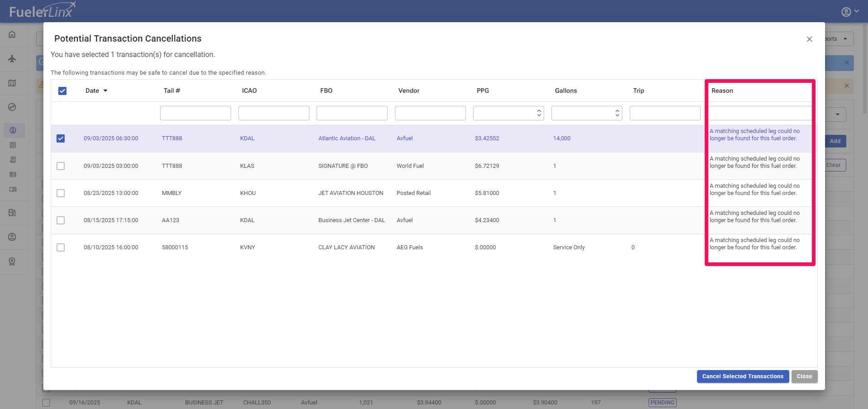The width and height of the screenshot is (868, 409).
Task: Sort by the FBO column header
Action: coord(326,91)
